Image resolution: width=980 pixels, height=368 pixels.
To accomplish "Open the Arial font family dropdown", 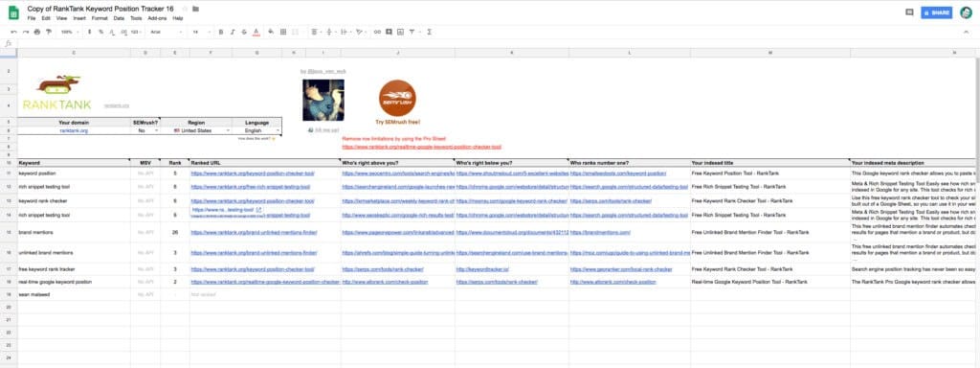I will [166, 32].
